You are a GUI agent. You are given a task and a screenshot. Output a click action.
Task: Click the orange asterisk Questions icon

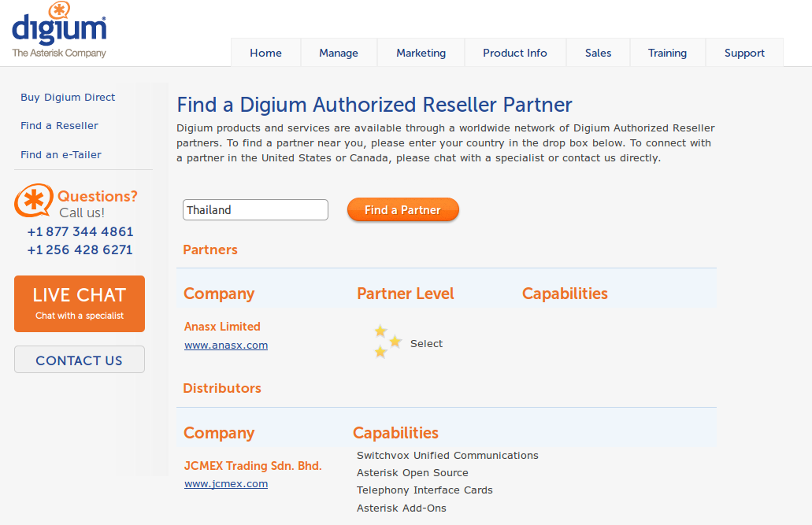pos(34,201)
